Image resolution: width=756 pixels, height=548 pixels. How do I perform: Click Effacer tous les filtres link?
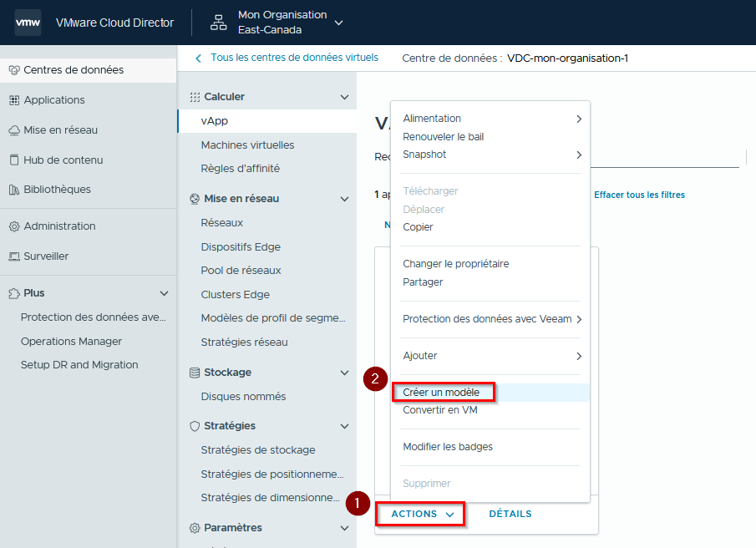(639, 195)
